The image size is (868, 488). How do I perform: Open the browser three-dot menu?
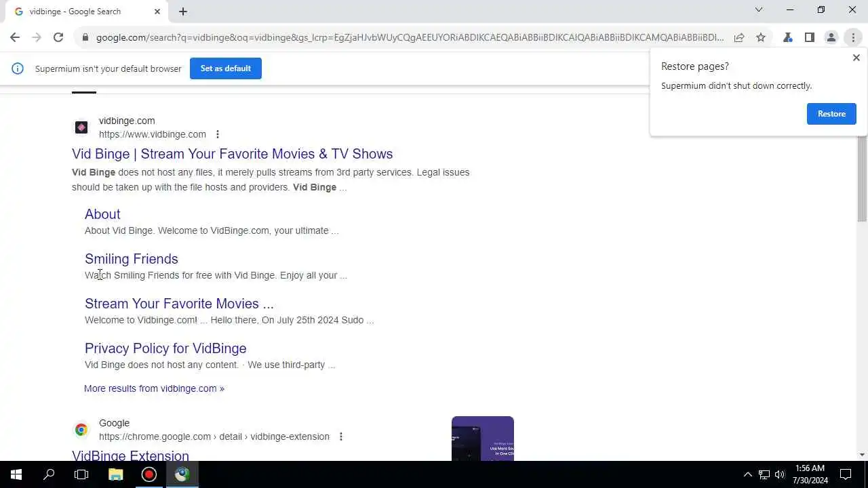click(x=853, y=37)
